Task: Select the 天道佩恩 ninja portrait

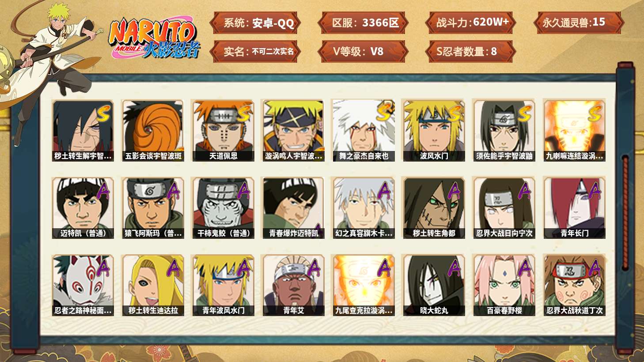Action: 223,130
